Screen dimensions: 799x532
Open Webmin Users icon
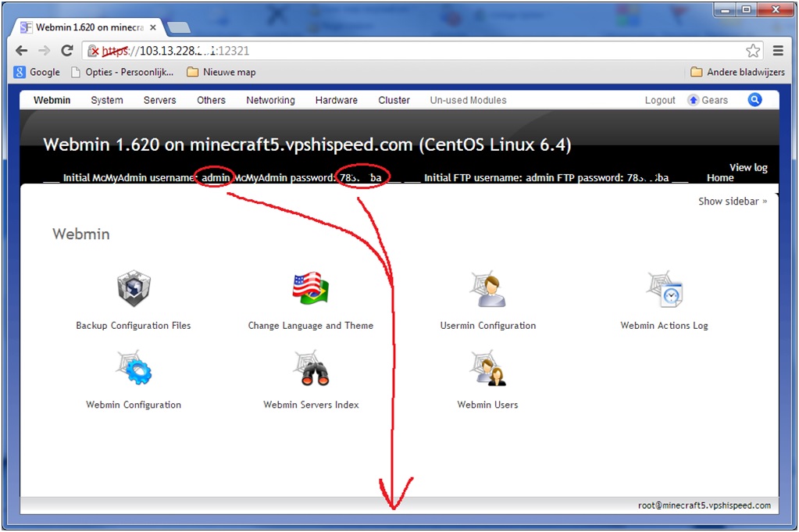487,368
